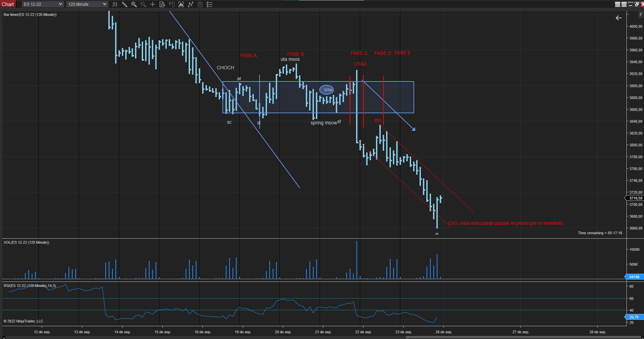Select the 'ar' text label
Viewport: 644px width, 339px height.
239,78
